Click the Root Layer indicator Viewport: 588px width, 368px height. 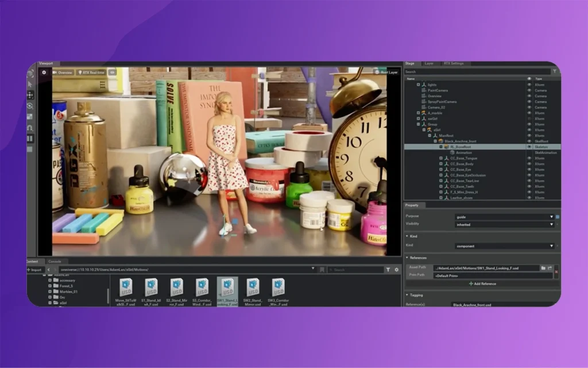point(386,72)
